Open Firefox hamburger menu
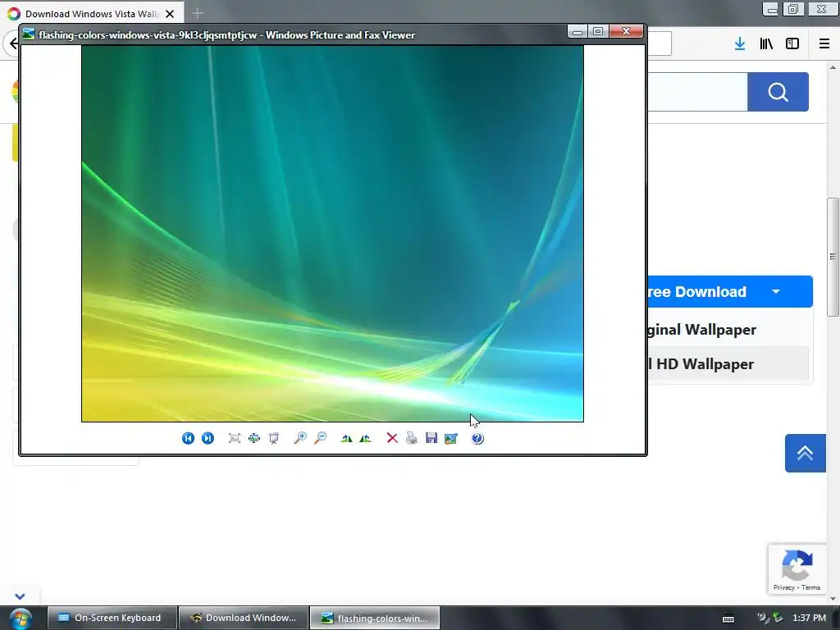 coord(824,43)
